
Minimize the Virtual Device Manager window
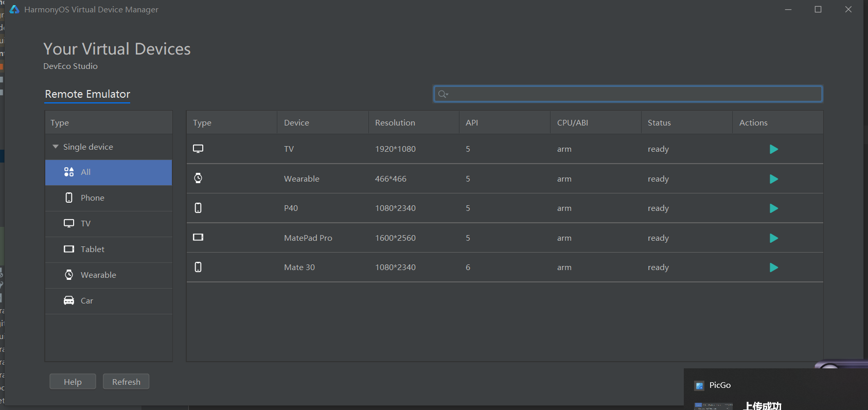coord(788,9)
